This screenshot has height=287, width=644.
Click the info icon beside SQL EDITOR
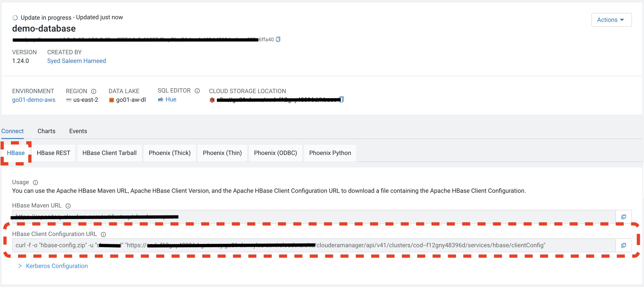197,91
